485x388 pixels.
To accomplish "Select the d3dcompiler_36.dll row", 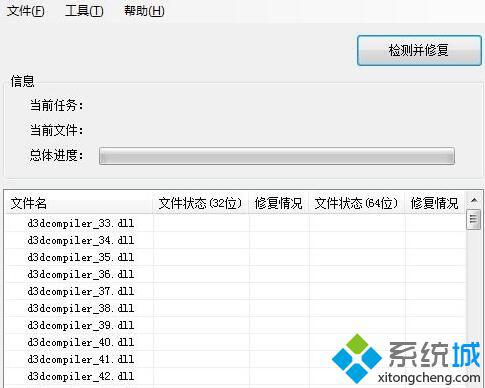I will click(x=235, y=274).
